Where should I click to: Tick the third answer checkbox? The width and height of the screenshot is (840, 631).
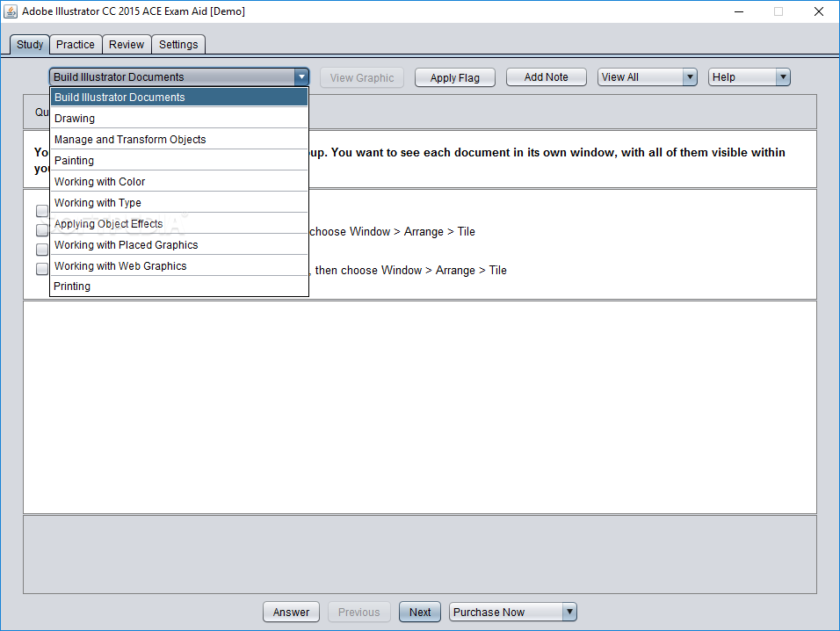[x=42, y=250]
